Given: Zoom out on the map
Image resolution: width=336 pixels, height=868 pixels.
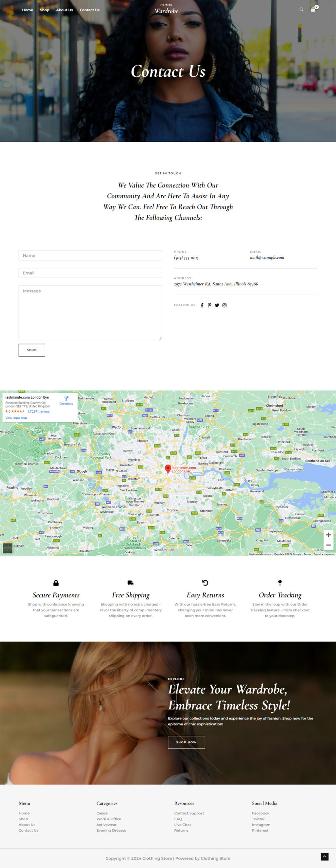Looking at the screenshot, I should [x=328, y=545].
